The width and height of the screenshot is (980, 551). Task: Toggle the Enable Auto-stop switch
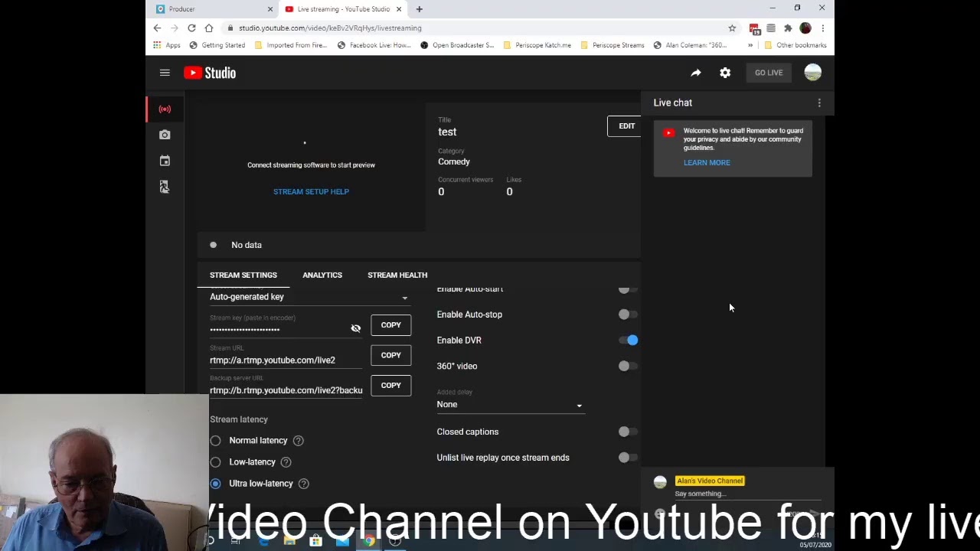coord(628,315)
